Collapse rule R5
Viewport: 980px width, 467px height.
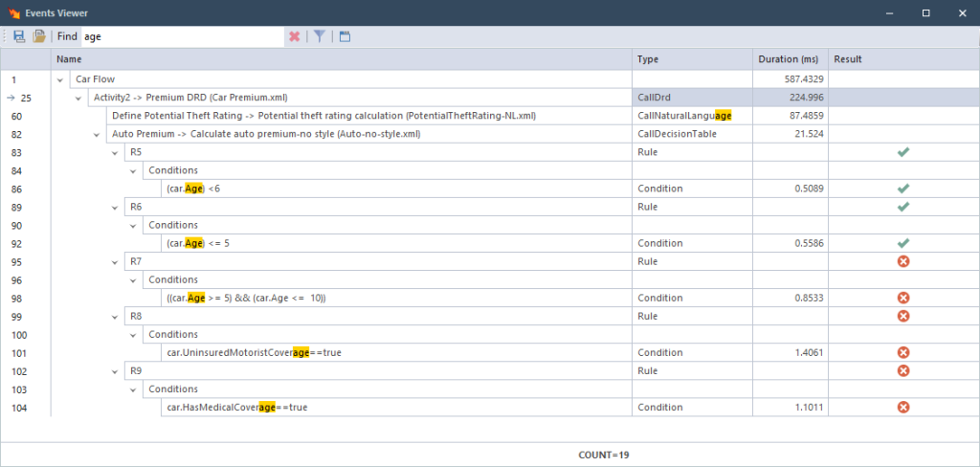tap(115, 152)
